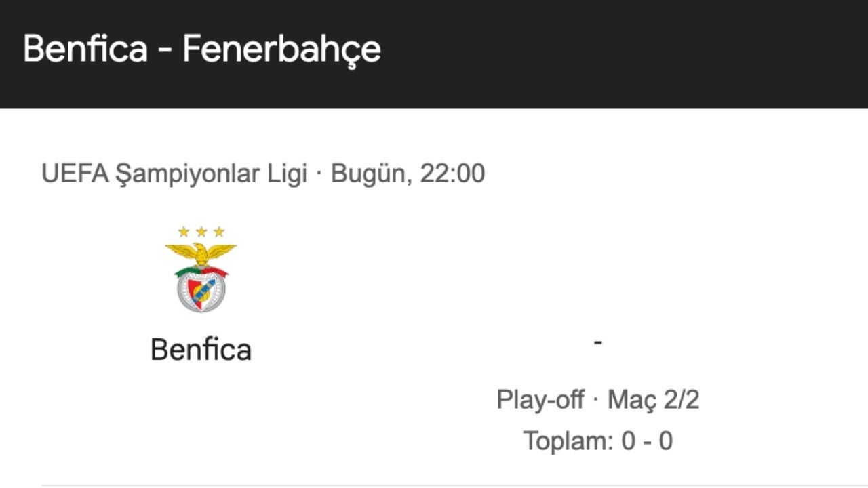Click the golden eagle on Benfica's crest
Image resolution: width=868 pixels, height=488 pixels.
tap(201, 254)
